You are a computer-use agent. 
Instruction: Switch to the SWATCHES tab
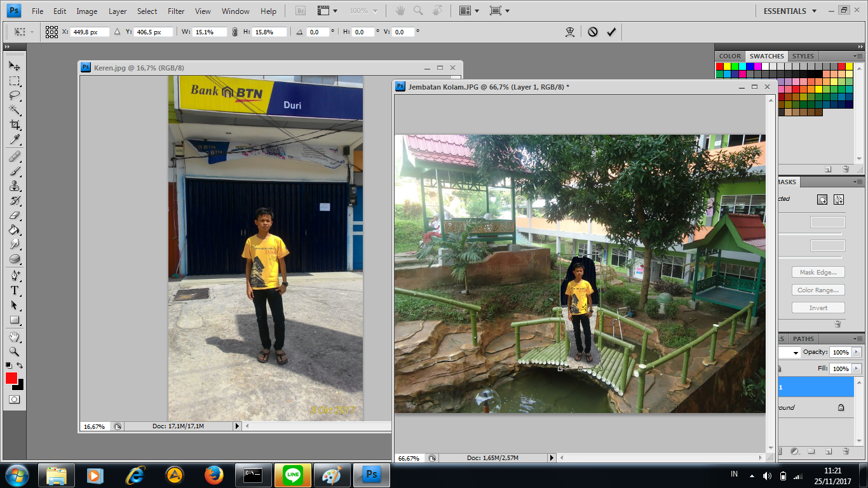pyautogui.click(x=766, y=56)
